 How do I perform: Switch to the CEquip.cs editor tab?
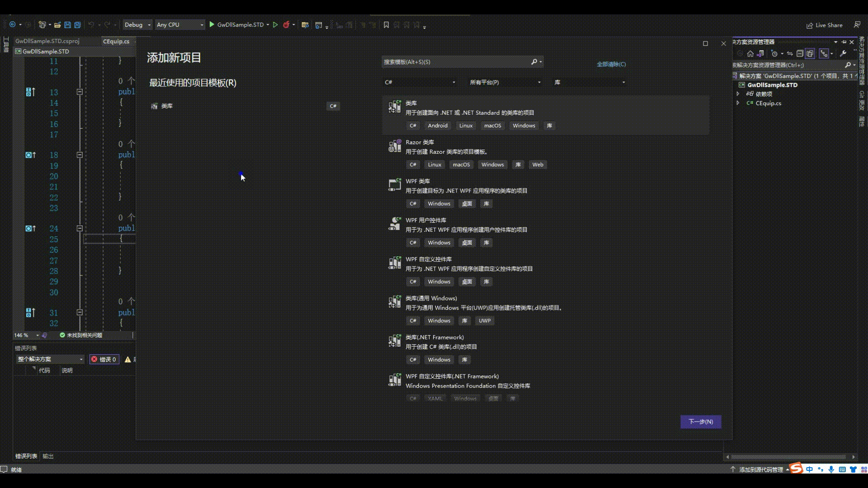click(116, 41)
